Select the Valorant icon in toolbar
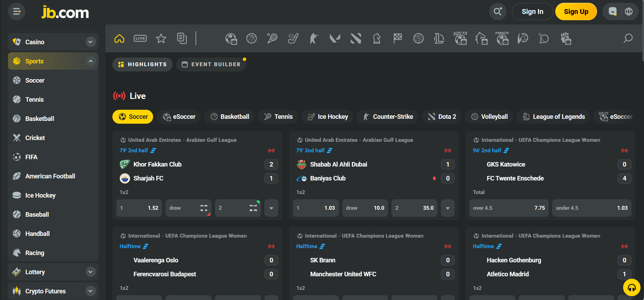The height and width of the screenshot is (300, 644). [335, 38]
